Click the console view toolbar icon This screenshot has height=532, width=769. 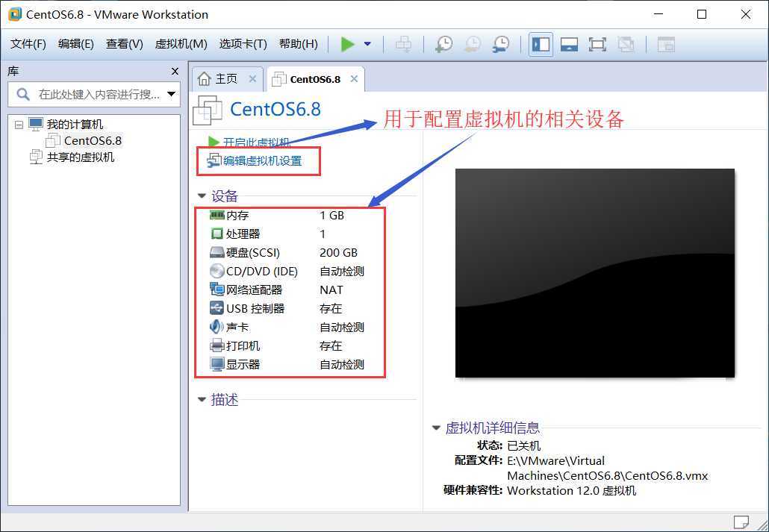click(666, 44)
